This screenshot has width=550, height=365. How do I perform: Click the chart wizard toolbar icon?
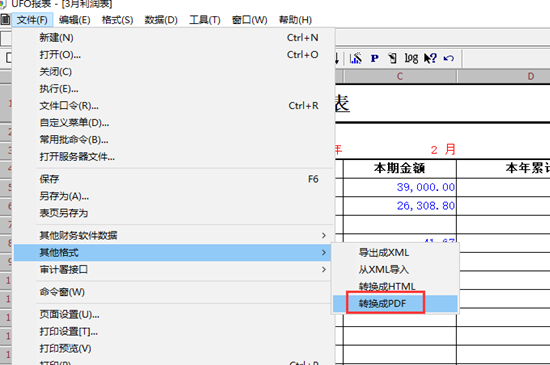[x=356, y=58]
